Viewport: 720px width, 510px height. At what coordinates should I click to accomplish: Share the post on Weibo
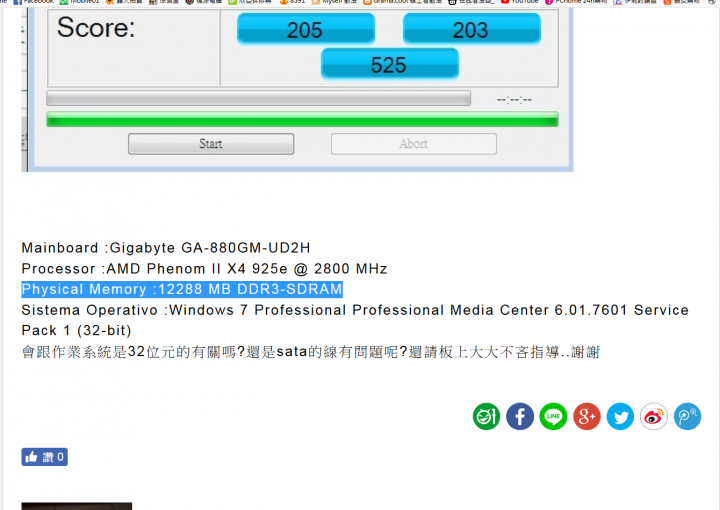(654, 416)
